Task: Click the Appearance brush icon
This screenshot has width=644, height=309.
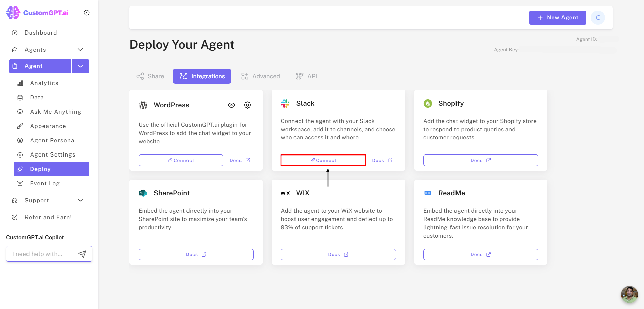Action: 20,126
